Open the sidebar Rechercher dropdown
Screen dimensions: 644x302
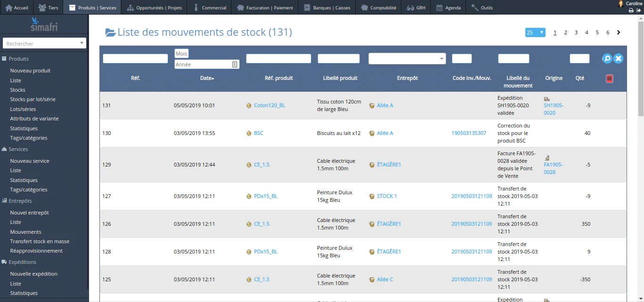44,43
